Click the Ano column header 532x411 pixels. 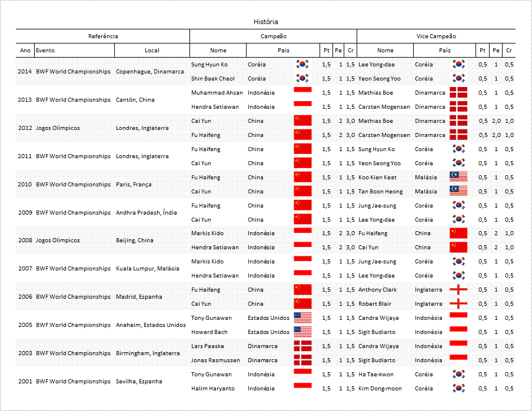coord(25,50)
